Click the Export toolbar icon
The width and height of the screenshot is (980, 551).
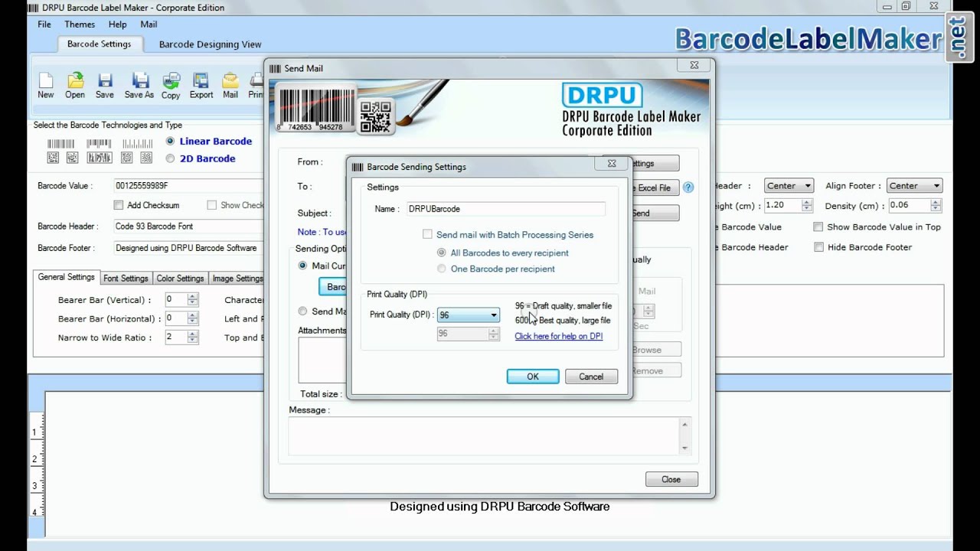point(201,86)
